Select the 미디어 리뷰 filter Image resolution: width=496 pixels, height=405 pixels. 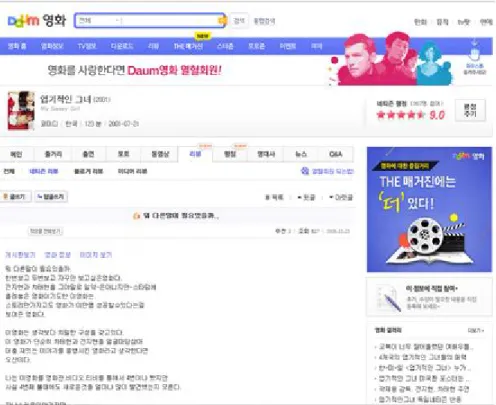[132, 171]
